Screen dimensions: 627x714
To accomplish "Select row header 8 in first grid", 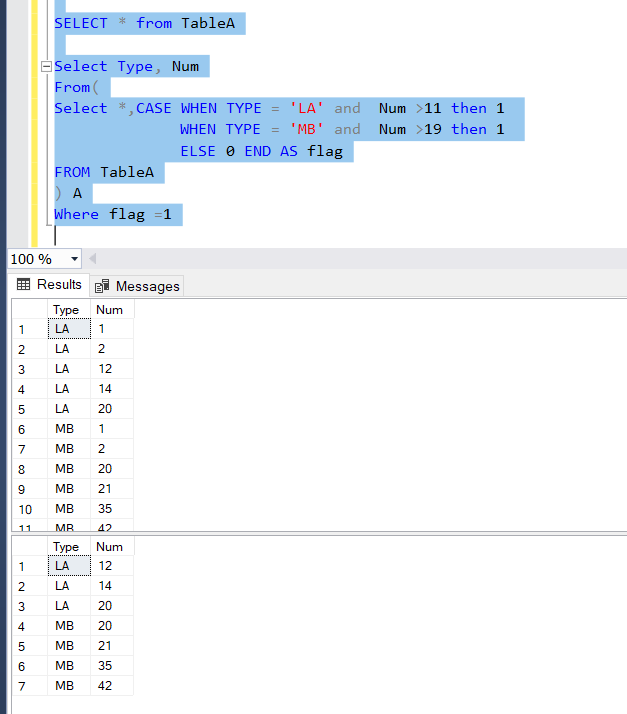I will (30, 469).
